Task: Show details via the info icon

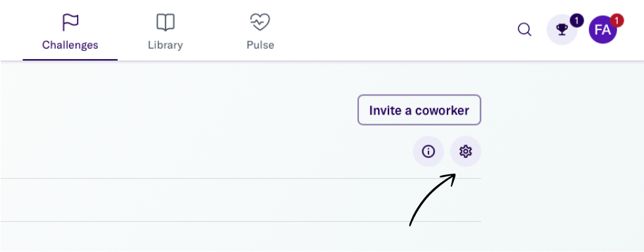Action: point(428,152)
